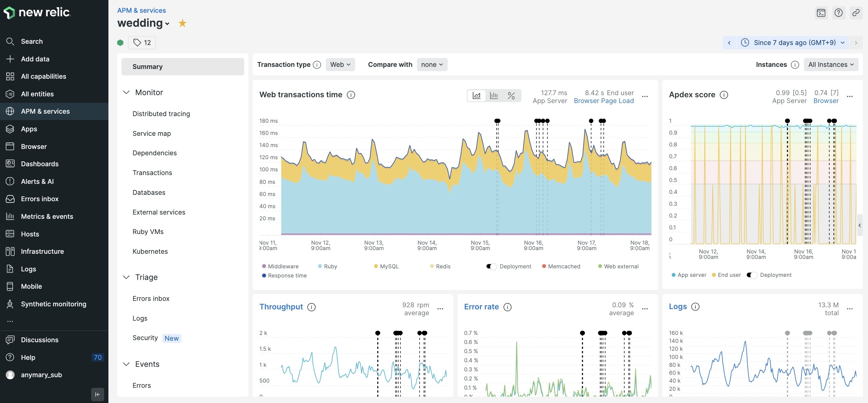Open Ruby VMs page
Screen dimensions: 868x403
click(148, 232)
